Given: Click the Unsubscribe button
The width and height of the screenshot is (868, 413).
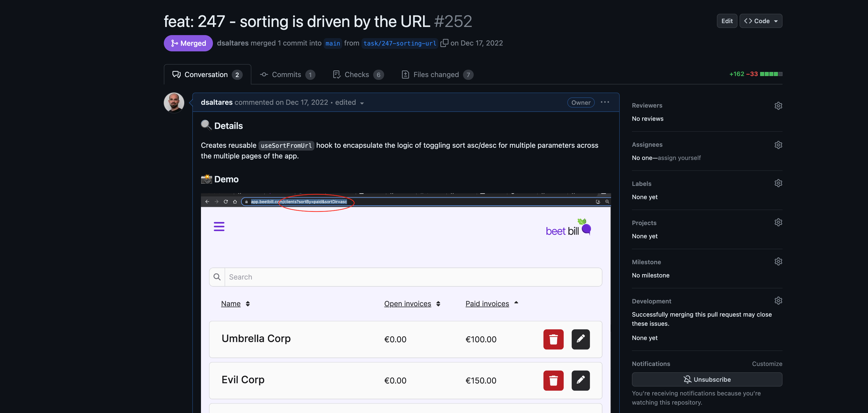Looking at the screenshot, I should 707,379.
